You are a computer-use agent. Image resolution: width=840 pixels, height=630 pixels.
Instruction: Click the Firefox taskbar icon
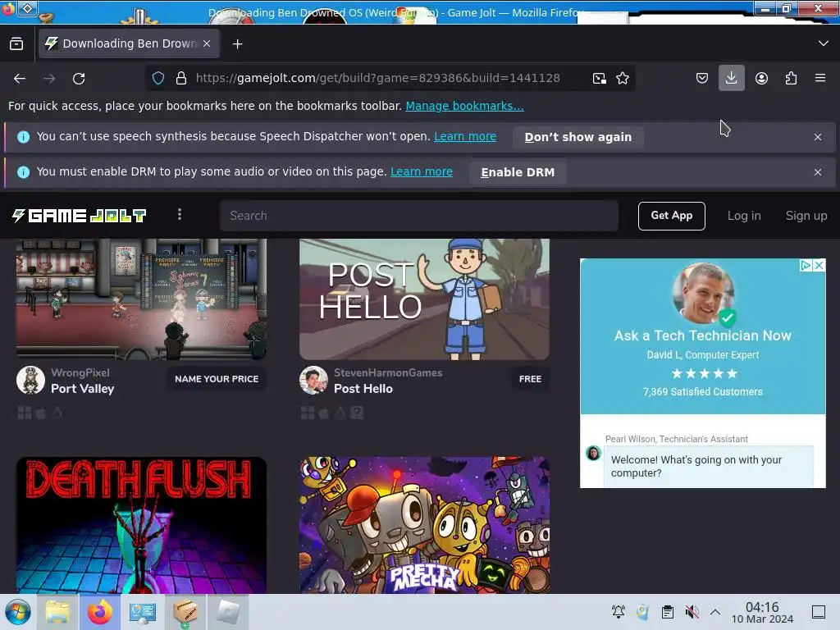100,612
